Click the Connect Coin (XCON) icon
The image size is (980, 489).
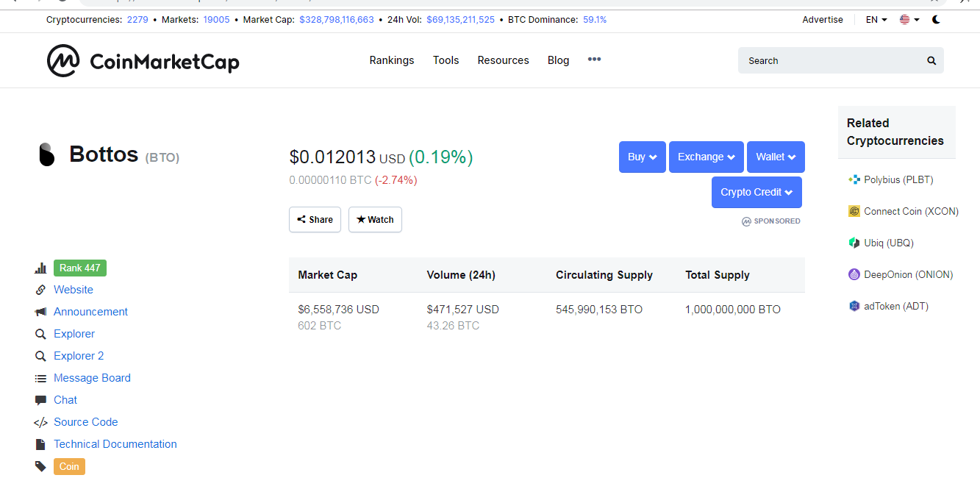(x=854, y=211)
